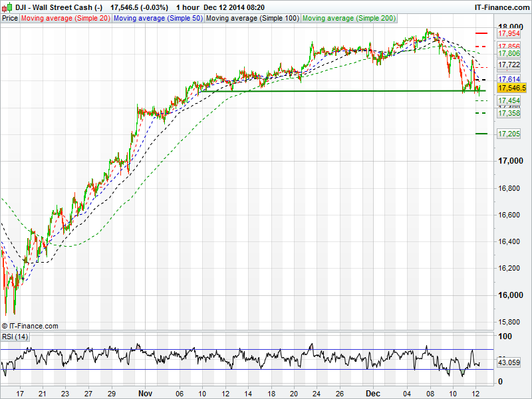Click the red 17,954 resistance price tag
This screenshot has width=532, height=399.
pos(509,33)
